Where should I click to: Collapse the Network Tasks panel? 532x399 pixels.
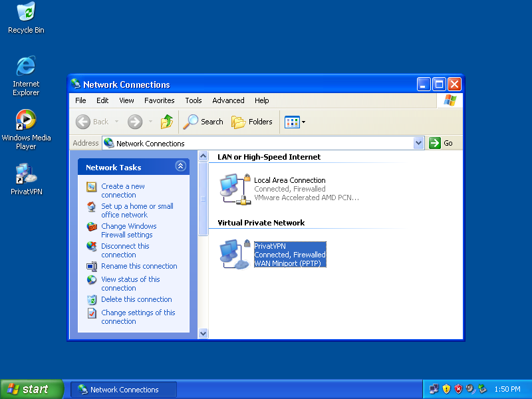[180, 167]
